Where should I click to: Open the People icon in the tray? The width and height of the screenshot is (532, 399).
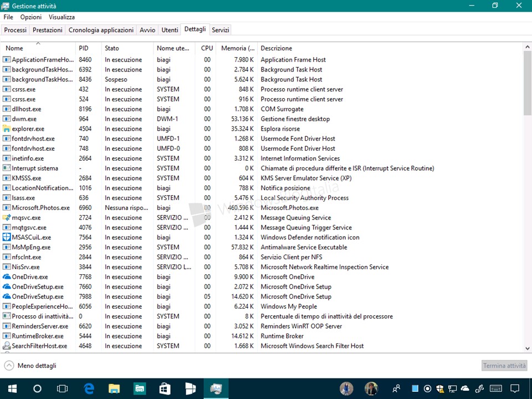coord(396,389)
